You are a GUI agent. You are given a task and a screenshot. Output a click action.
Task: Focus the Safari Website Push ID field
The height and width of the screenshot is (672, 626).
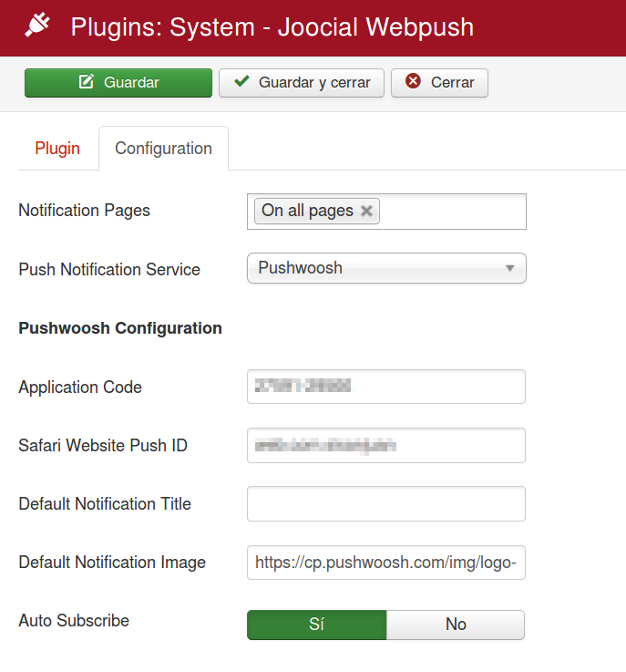386,445
